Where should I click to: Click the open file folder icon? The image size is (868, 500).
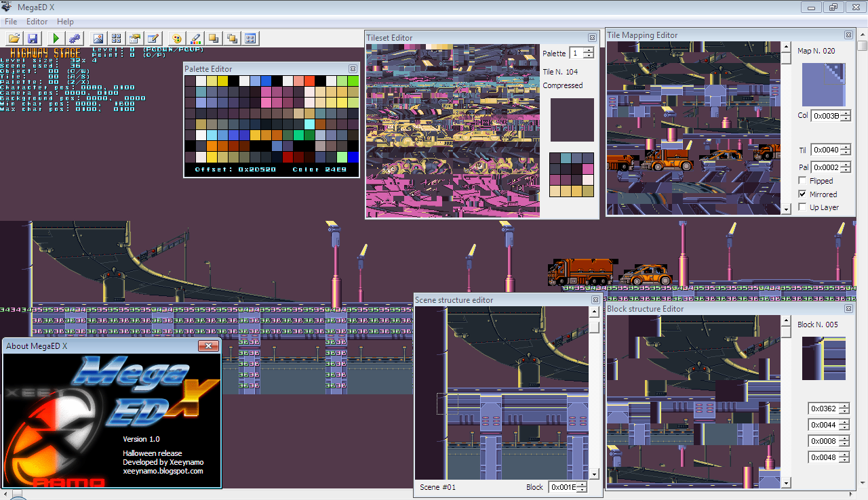tap(14, 39)
